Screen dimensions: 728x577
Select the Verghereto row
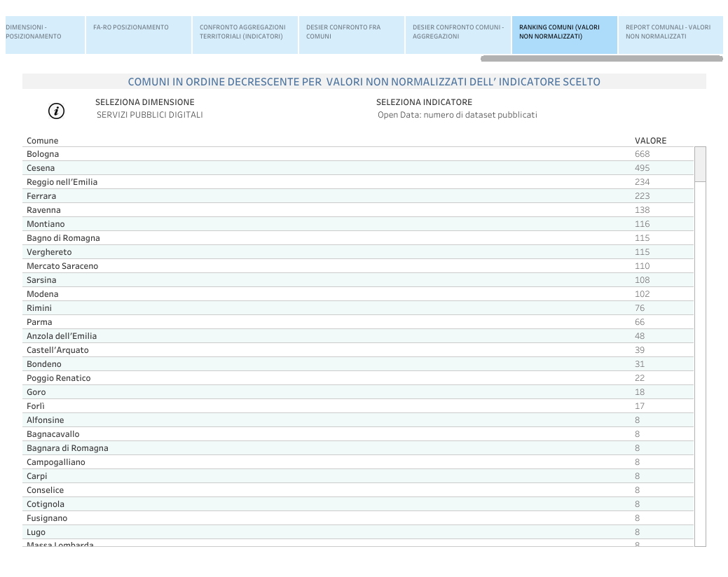(x=358, y=252)
